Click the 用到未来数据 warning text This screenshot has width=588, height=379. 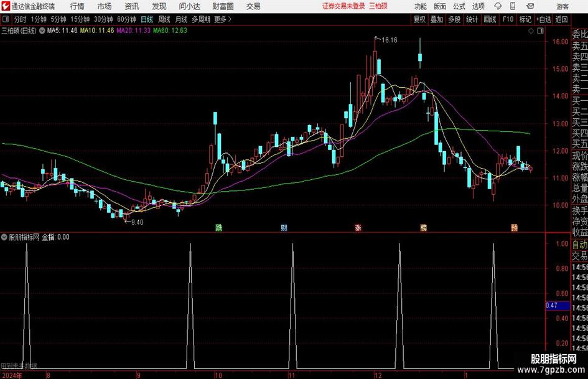[x=19, y=366]
